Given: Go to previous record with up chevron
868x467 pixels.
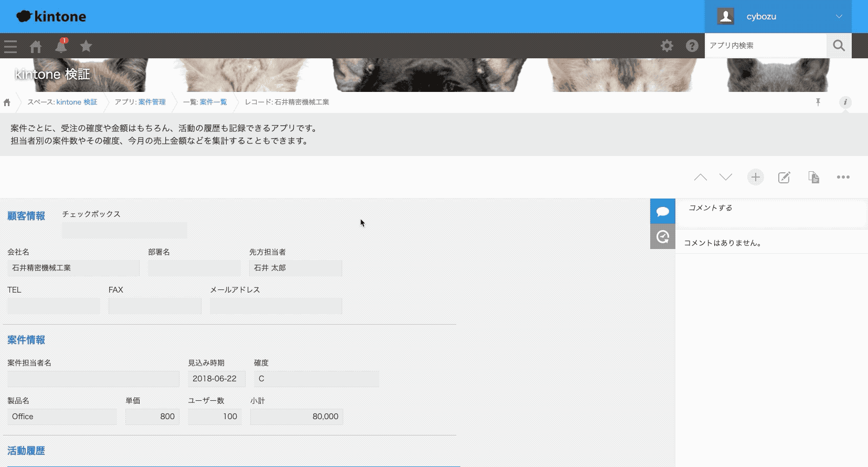Looking at the screenshot, I should click(x=700, y=178).
